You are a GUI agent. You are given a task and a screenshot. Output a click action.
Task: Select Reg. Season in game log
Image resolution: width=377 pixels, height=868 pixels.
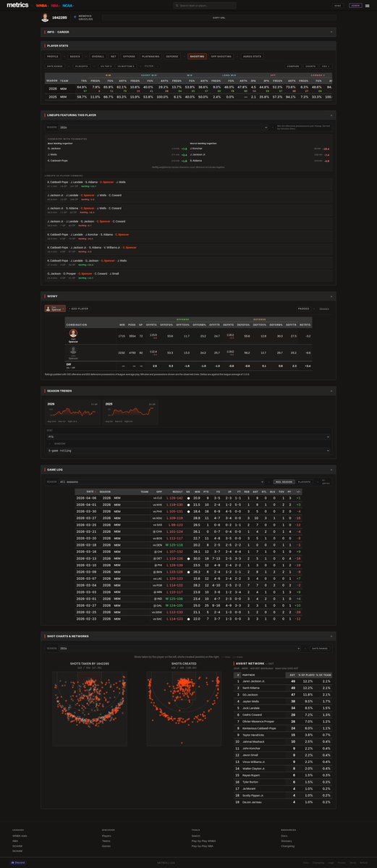[284, 482]
